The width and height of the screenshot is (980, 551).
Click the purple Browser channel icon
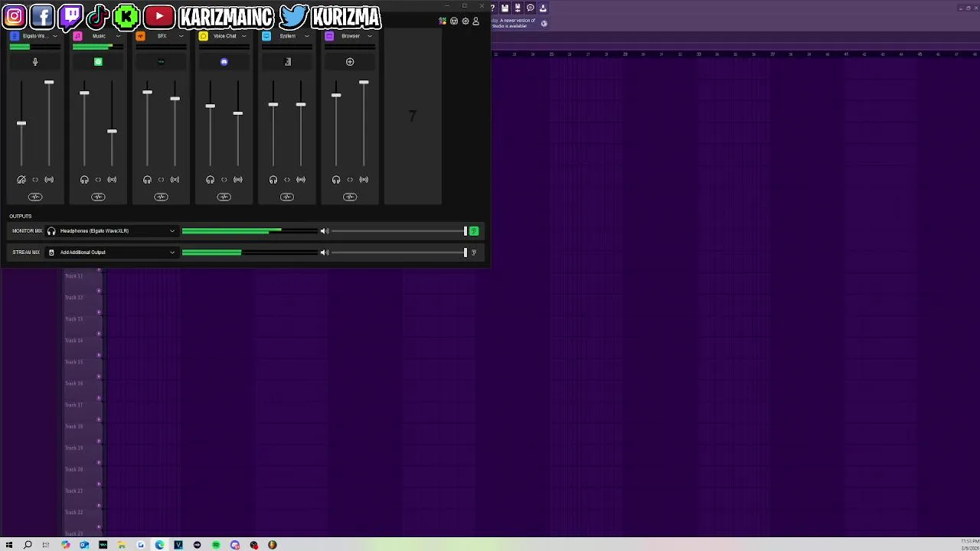click(x=329, y=36)
